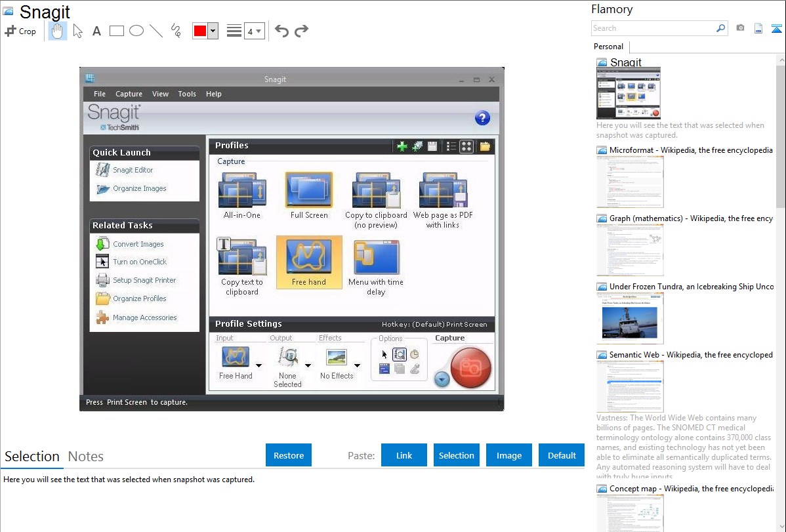
Task: Open the Microformat Wikipedia snapshot thumbnail
Action: click(630, 182)
